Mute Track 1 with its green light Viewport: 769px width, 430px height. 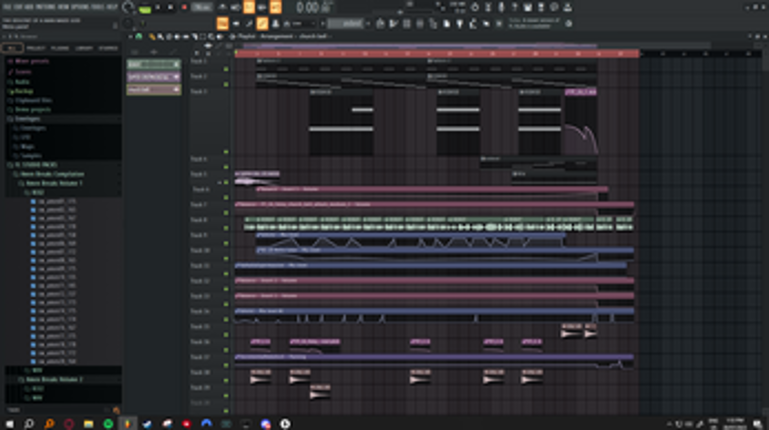226,70
